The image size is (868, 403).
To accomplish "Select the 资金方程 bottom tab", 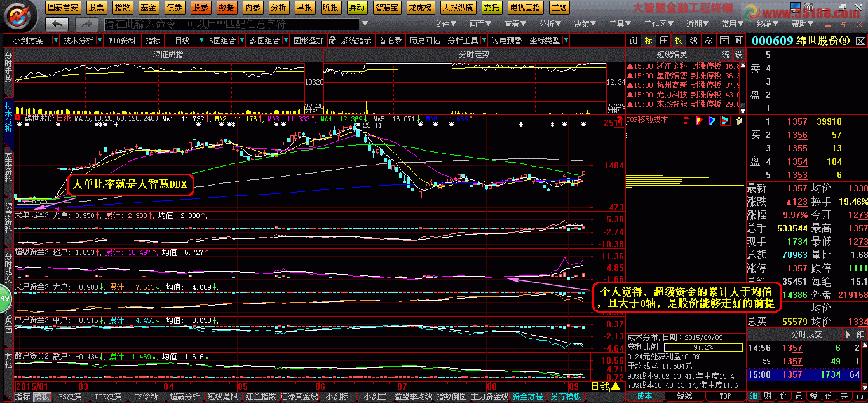I will 527,397.
